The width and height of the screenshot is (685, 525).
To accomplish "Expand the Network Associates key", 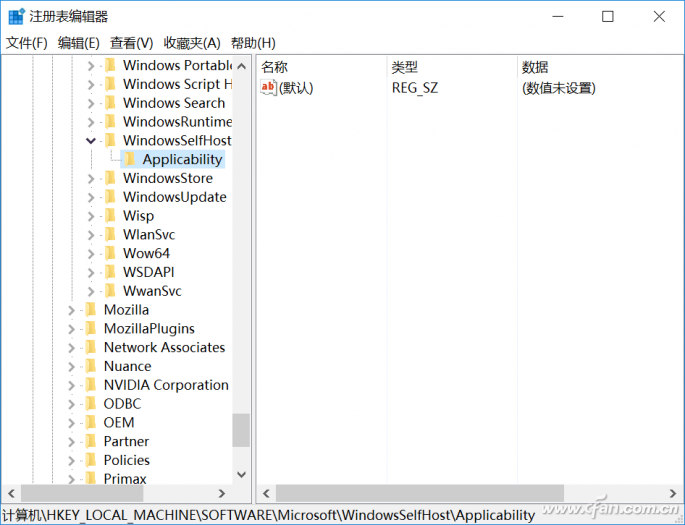I will 72,348.
